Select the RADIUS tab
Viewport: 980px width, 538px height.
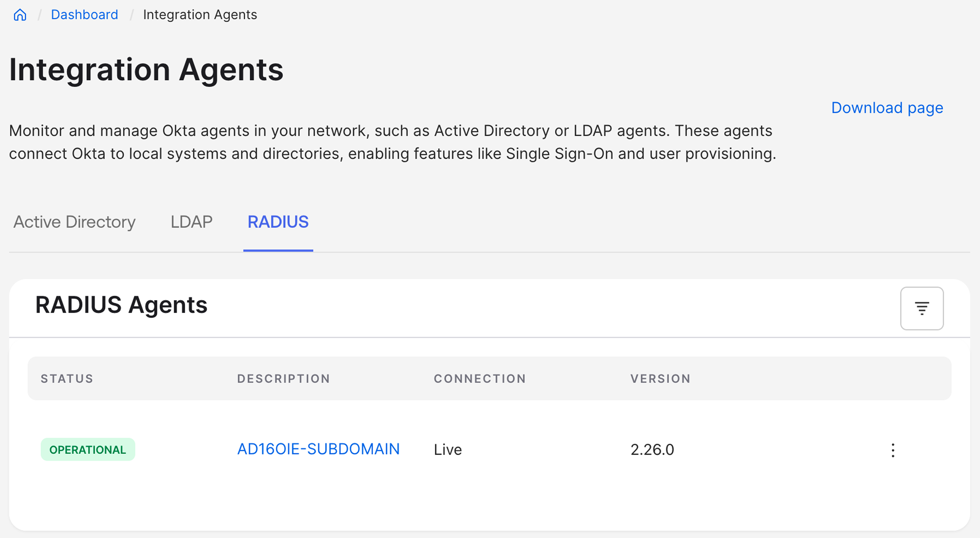click(278, 222)
